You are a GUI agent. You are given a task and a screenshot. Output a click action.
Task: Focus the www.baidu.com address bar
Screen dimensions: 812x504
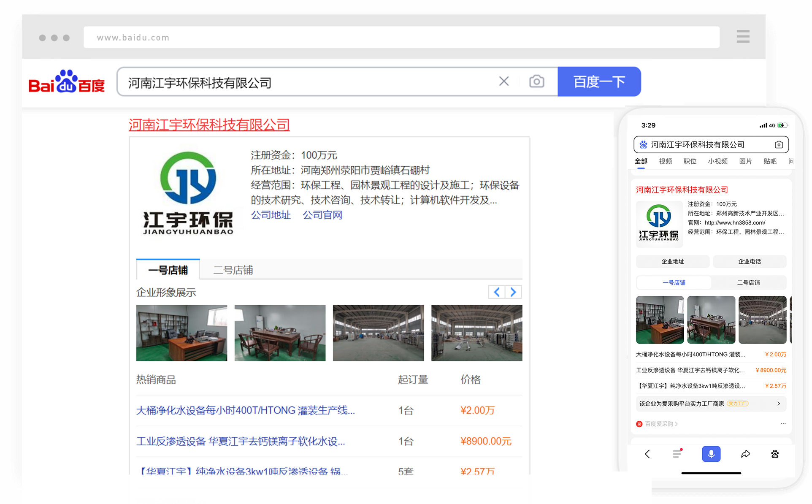pos(401,37)
